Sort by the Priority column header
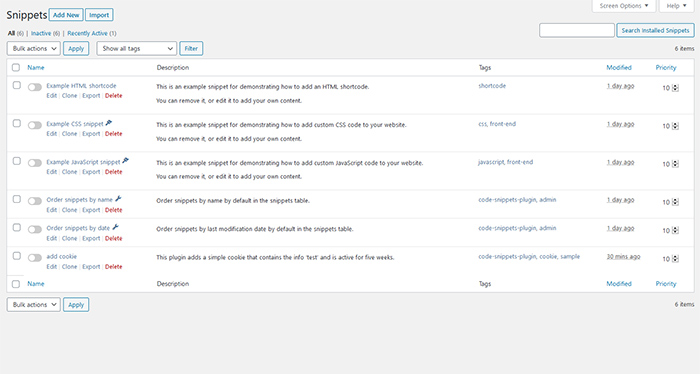Viewport: 700px width, 374px height. point(666,68)
